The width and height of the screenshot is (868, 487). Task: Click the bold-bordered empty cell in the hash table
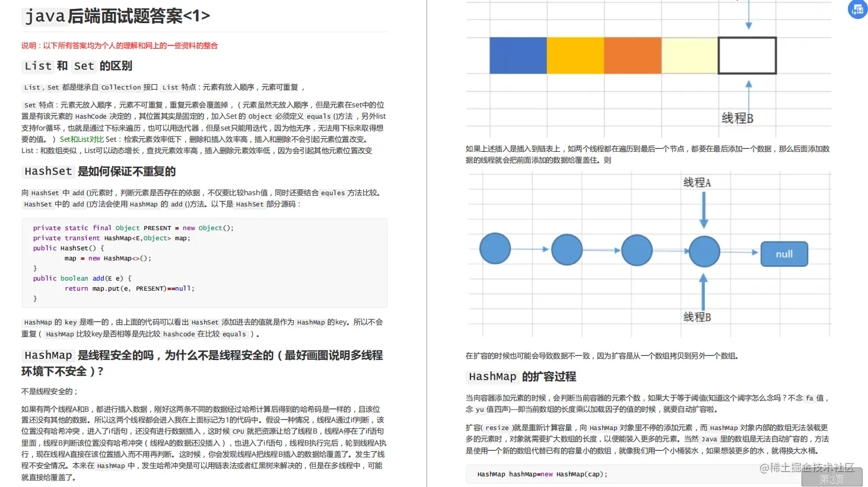pyautogui.click(x=747, y=55)
